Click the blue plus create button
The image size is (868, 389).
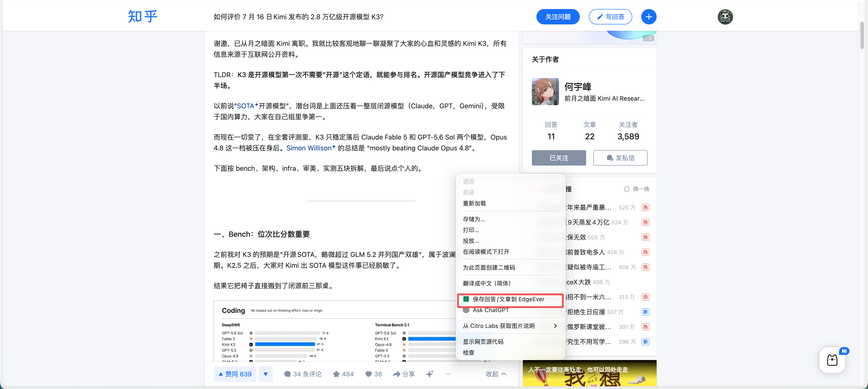point(649,17)
